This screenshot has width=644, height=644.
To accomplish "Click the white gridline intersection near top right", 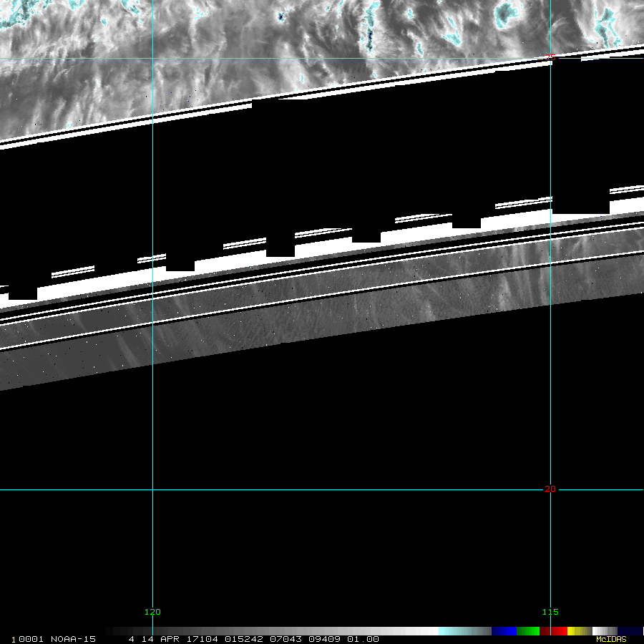I will pos(550,58).
